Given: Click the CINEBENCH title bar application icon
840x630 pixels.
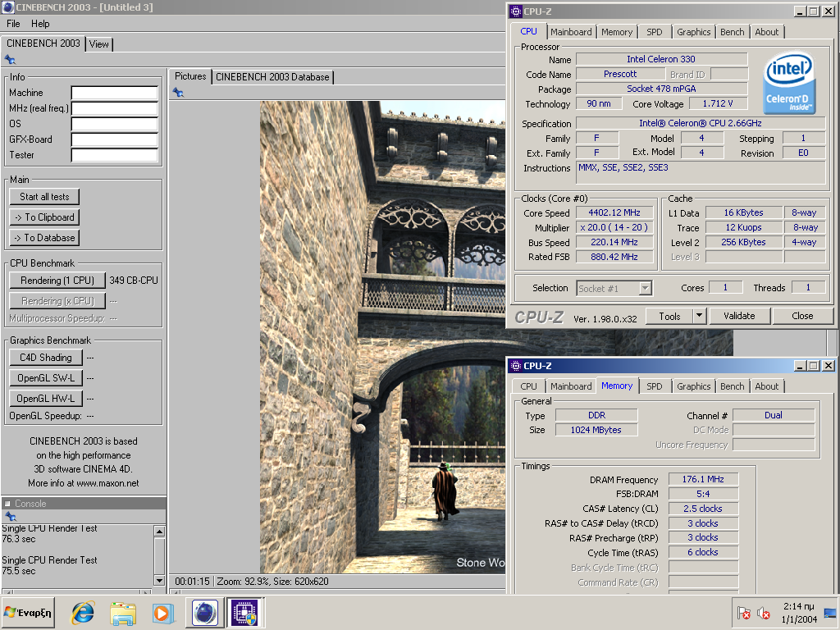Looking at the screenshot, I should pyautogui.click(x=8, y=7).
